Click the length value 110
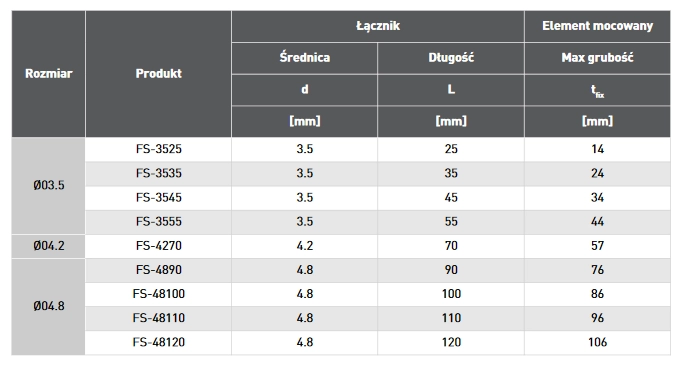 451,318
